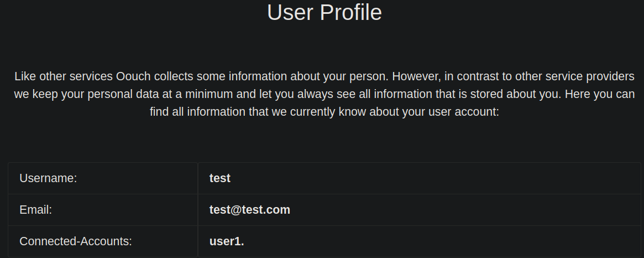This screenshot has height=258, width=644.
Task: Select the "Email:" label cell
Action: pyautogui.click(x=35, y=210)
